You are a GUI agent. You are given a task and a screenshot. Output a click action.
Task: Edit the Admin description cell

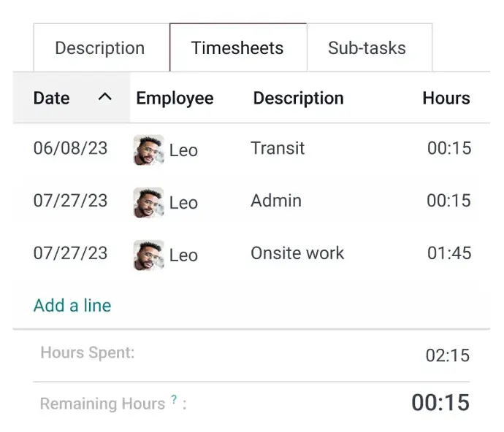(x=276, y=201)
